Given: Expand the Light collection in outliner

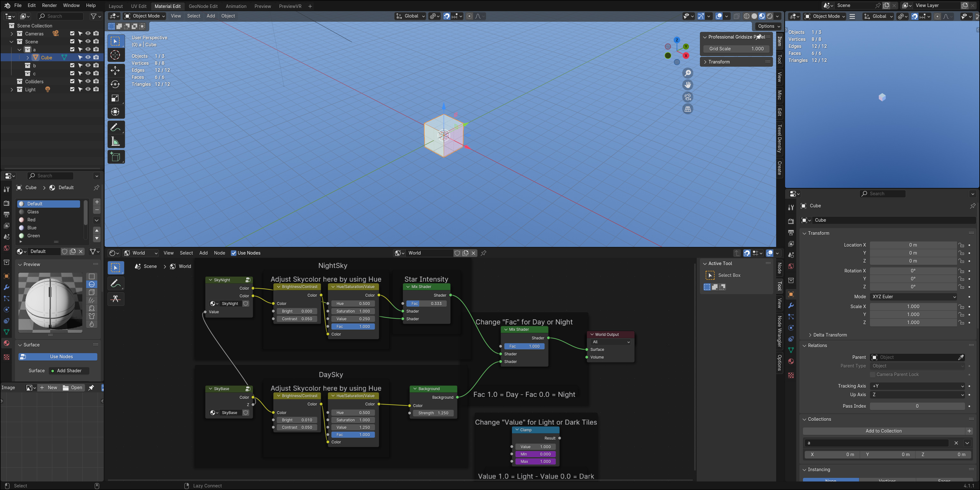Looking at the screenshot, I should pyautogui.click(x=11, y=89).
